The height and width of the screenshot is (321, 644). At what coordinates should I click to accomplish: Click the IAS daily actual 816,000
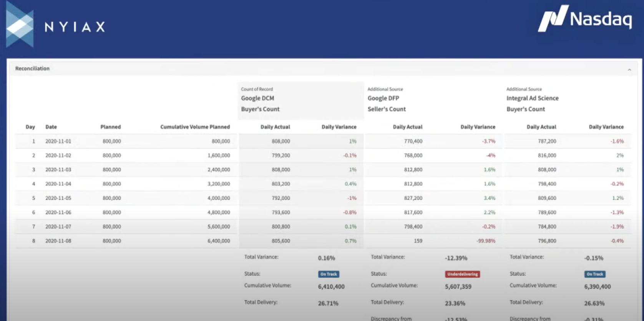coord(547,156)
